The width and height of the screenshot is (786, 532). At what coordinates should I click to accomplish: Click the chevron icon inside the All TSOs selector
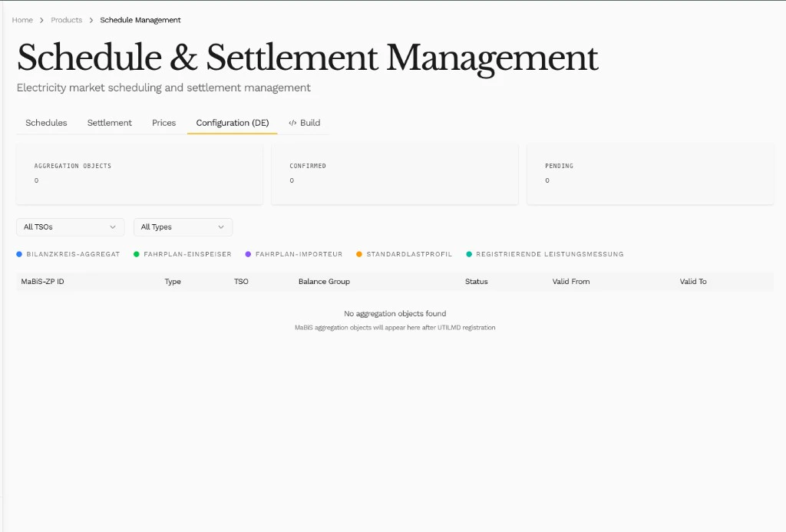coord(114,227)
